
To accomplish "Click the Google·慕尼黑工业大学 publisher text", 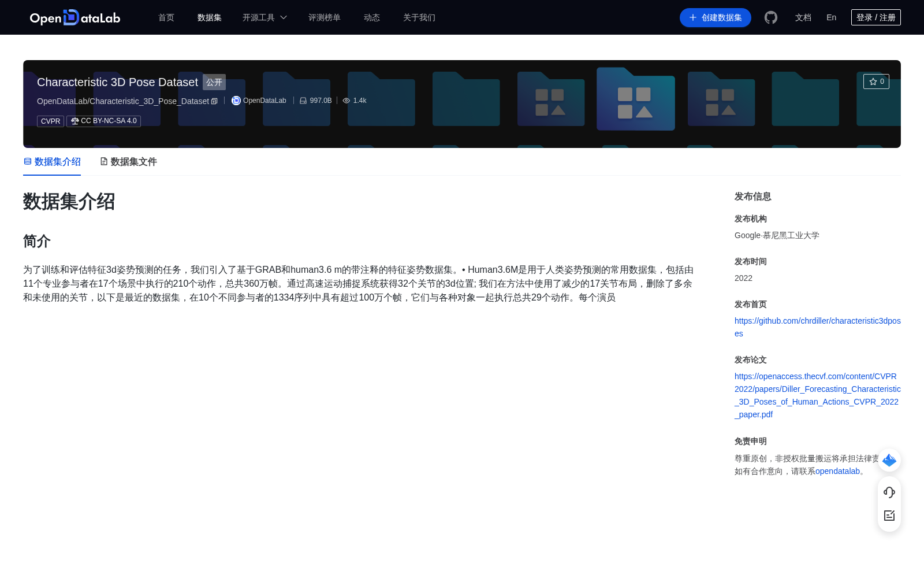I will pos(777,235).
